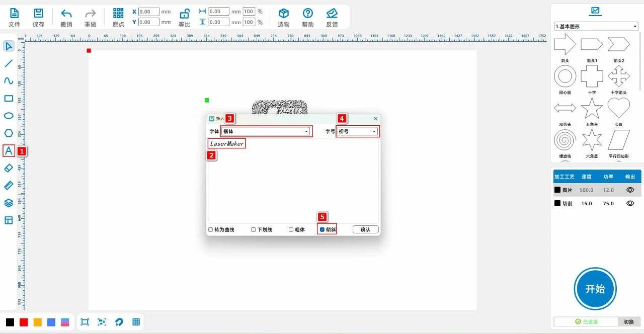Image resolution: width=644 pixels, height=334 pixels.
Task: Open the Layers stack tool
Action: point(9,203)
